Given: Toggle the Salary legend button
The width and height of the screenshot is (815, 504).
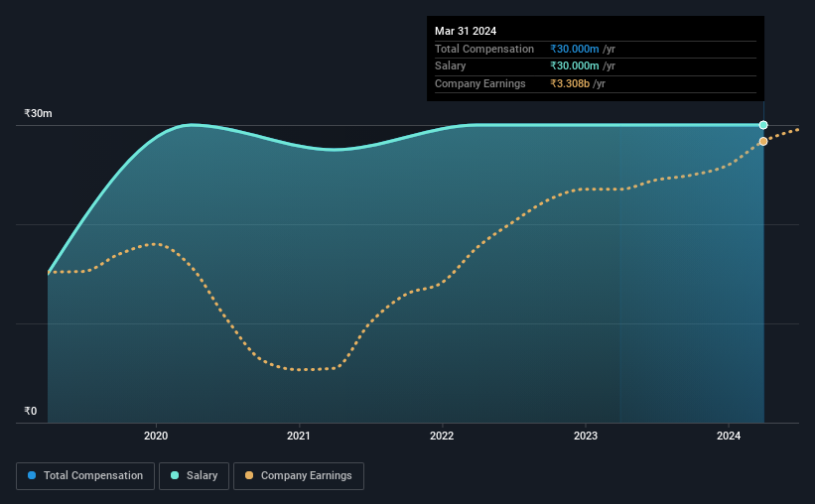Looking at the screenshot, I should (x=194, y=476).
